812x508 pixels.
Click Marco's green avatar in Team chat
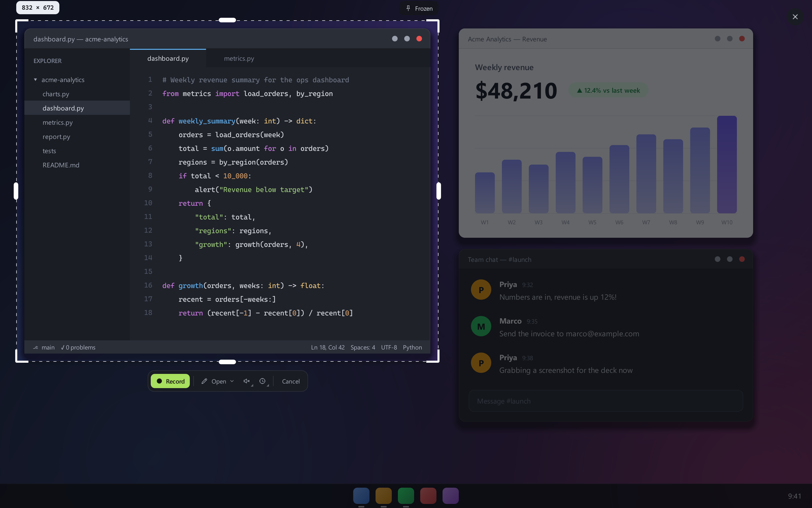point(481,326)
